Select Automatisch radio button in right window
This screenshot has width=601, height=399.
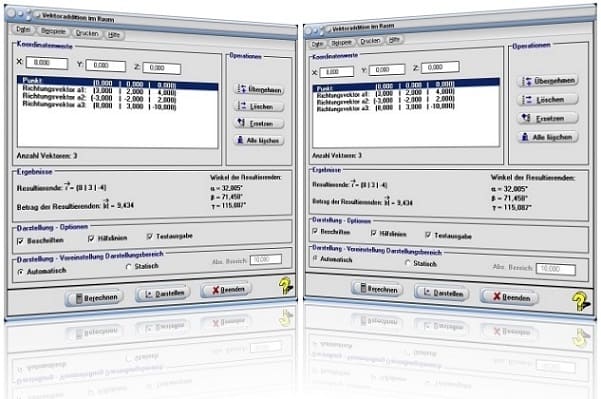315,259
